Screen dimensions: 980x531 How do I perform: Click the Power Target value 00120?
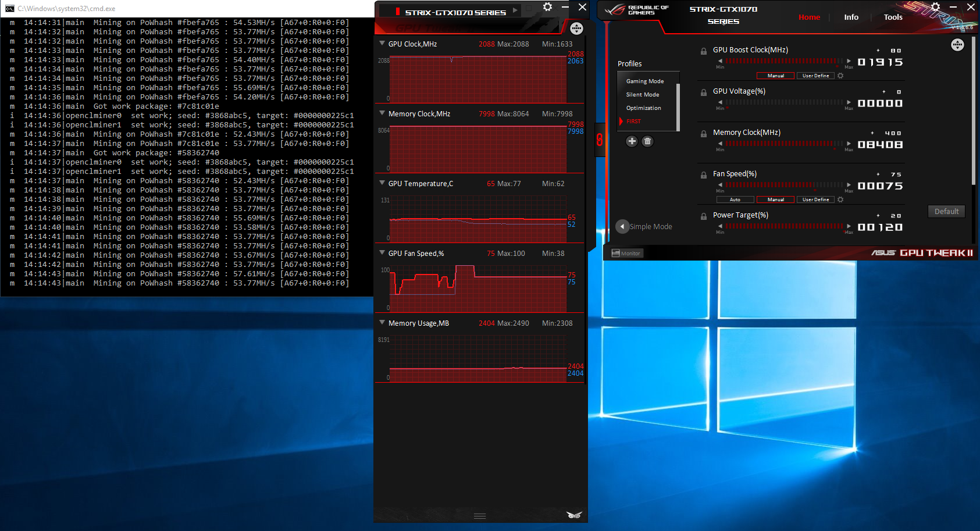click(x=880, y=227)
